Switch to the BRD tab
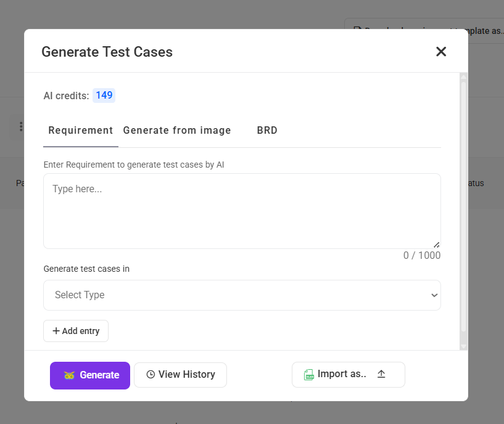The width and height of the screenshot is (504, 424). [267, 131]
